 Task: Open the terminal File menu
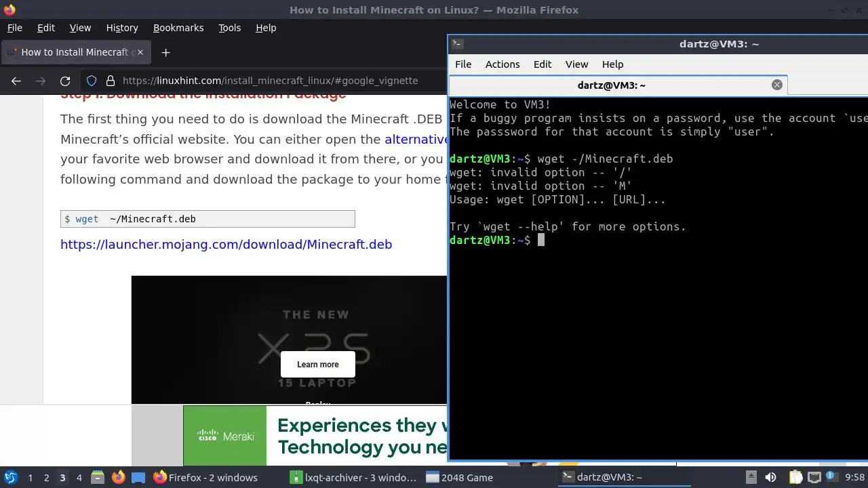coord(463,64)
